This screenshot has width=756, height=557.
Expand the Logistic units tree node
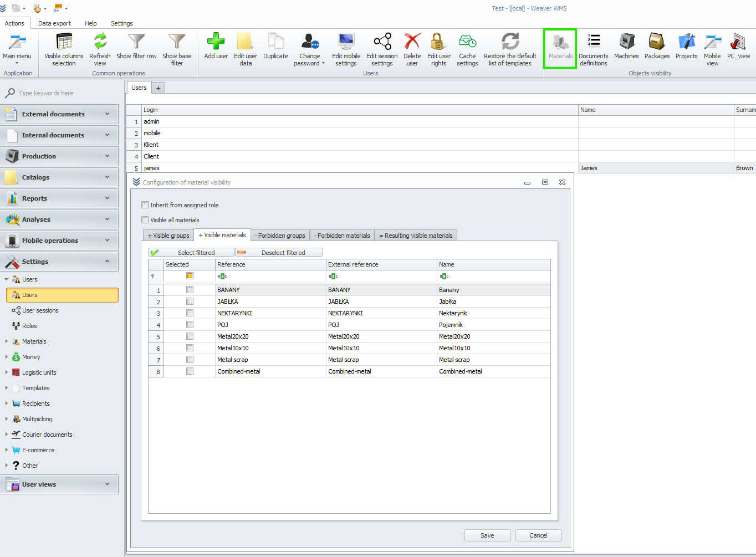point(7,372)
